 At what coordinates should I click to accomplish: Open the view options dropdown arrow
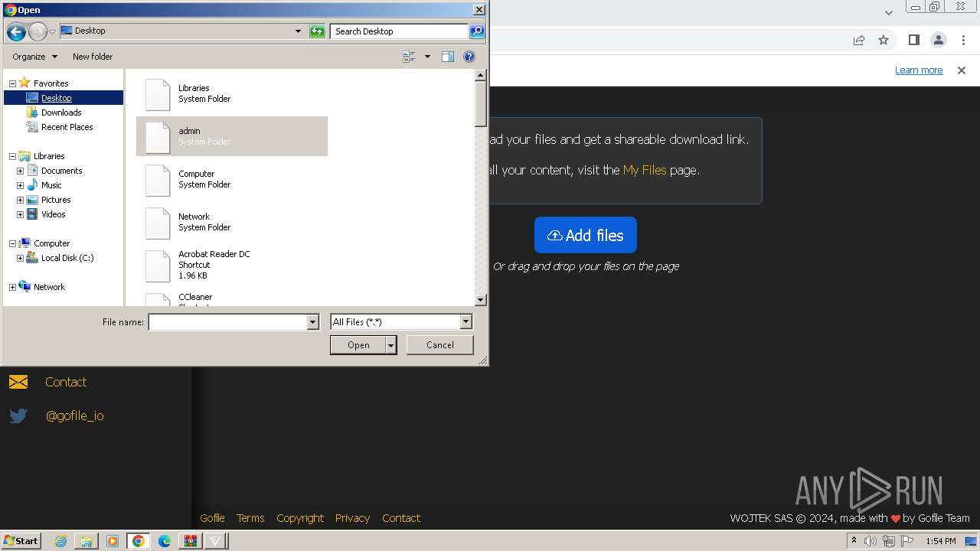[427, 57]
